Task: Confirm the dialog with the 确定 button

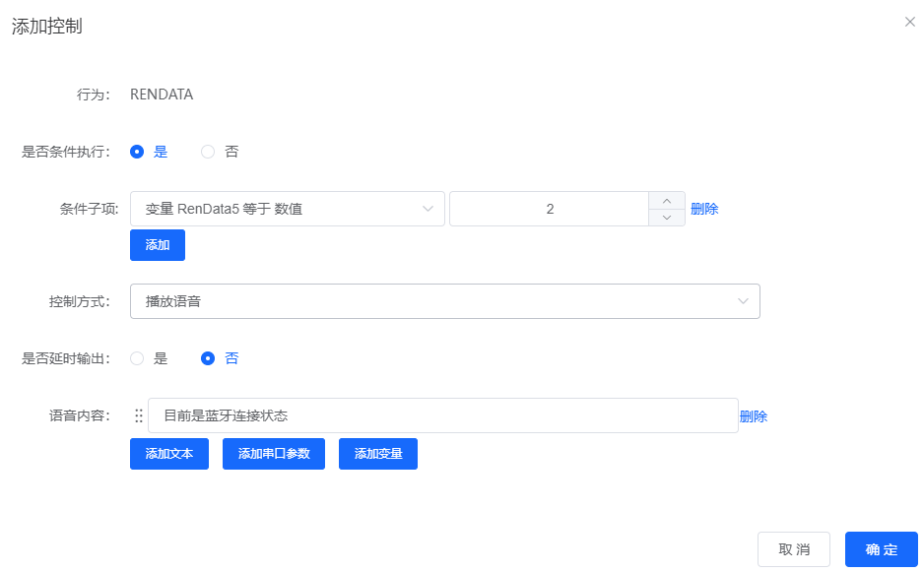Action: (x=881, y=549)
